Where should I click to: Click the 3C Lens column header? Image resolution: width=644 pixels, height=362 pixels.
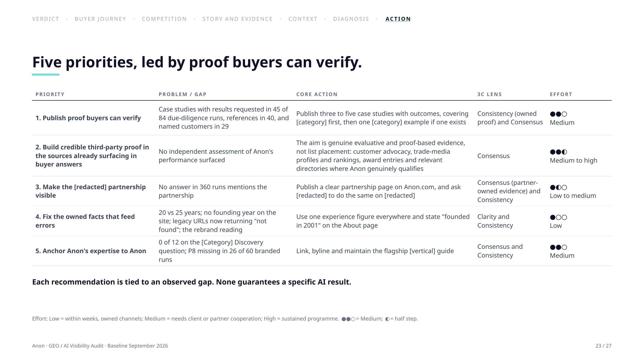point(489,94)
